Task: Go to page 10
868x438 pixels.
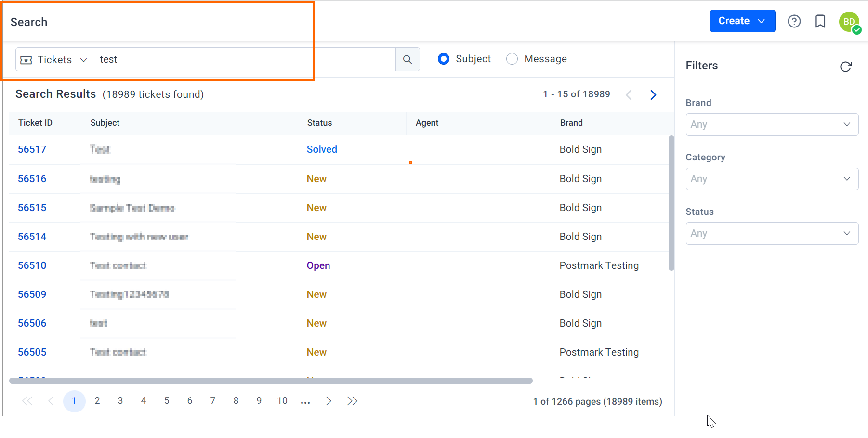Action: tap(282, 401)
